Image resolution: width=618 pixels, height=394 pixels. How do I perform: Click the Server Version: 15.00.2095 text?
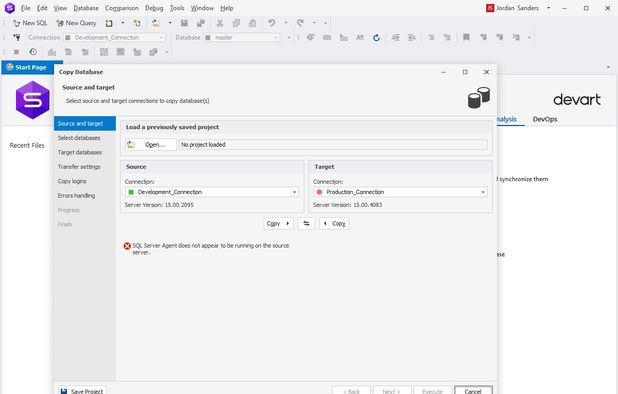(159, 205)
